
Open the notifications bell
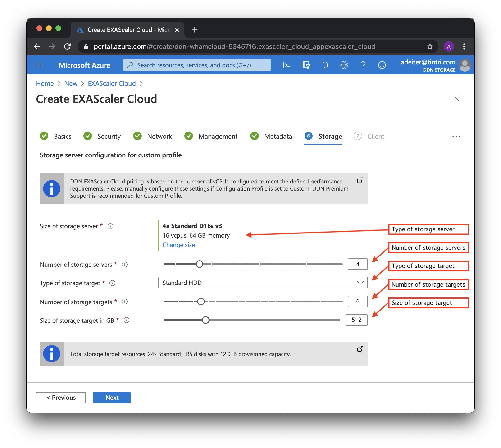point(325,65)
